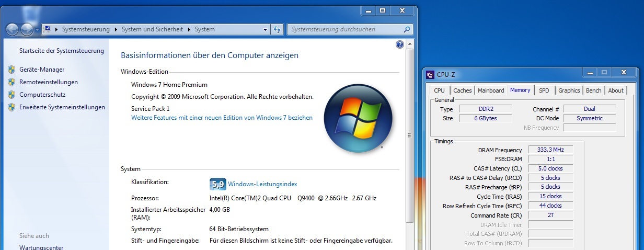The height and width of the screenshot is (250, 644).
Task: Click the search magnifier icon
Action: click(407, 29)
